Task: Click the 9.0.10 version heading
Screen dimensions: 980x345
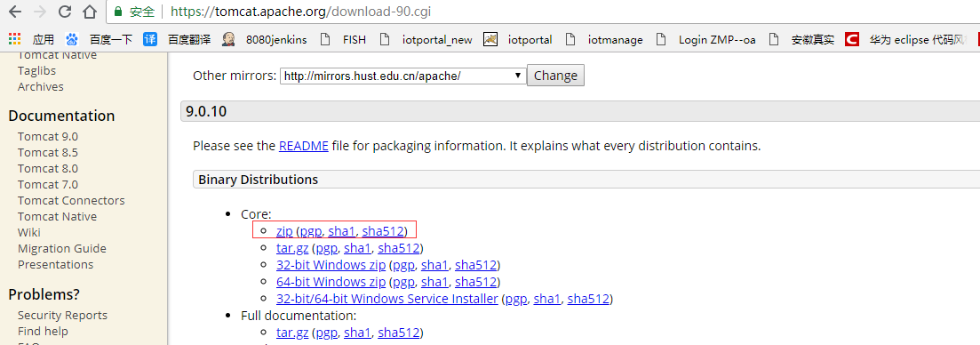Action: pyautogui.click(x=206, y=113)
